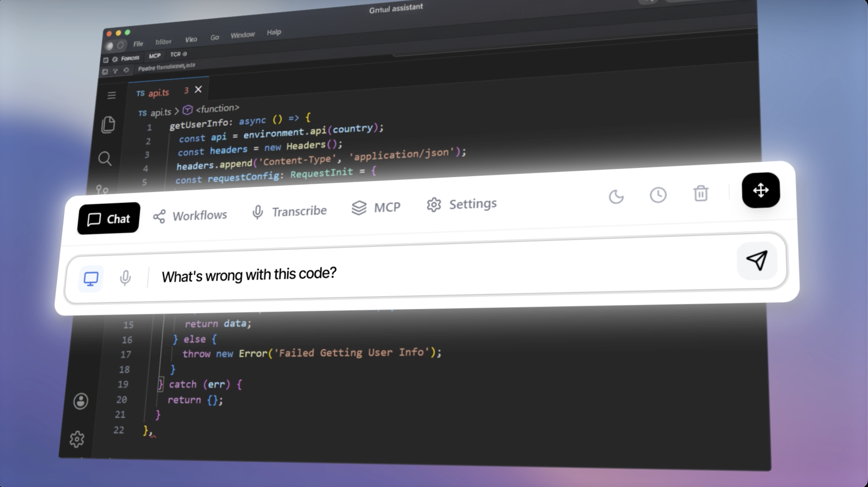Viewport: 868px width, 487px height.
Task: Switch to the Chat tab of the assistant
Action: click(x=108, y=219)
